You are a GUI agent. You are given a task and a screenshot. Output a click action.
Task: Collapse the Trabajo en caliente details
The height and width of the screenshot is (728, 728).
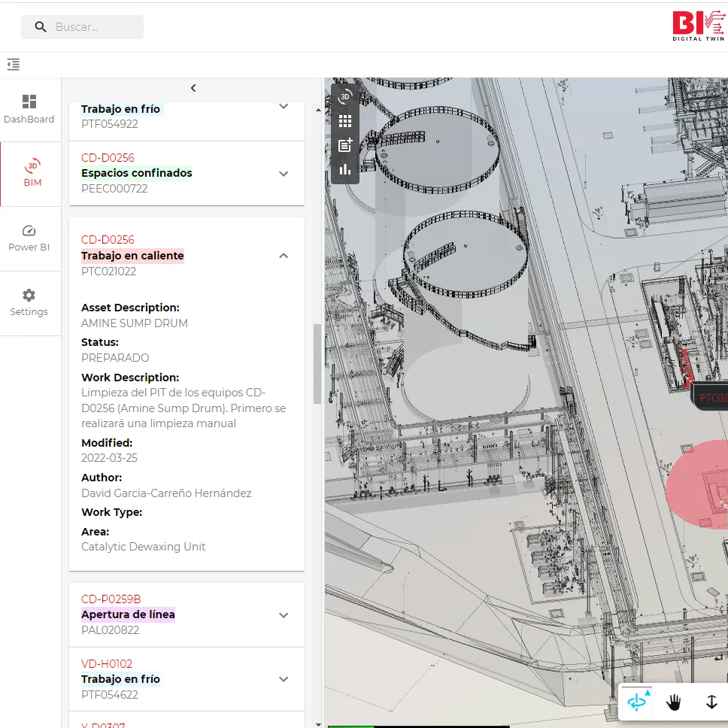click(x=284, y=256)
